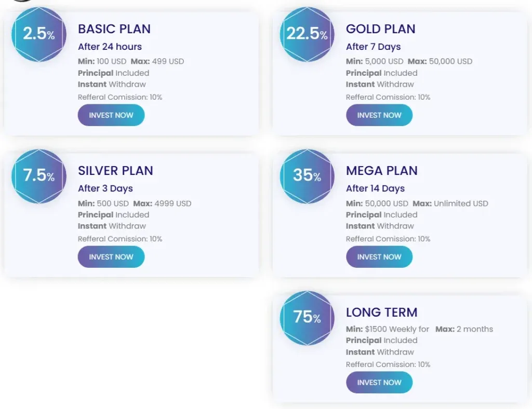Click the GOLD PLAN heading
532x409 pixels.
(x=381, y=29)
